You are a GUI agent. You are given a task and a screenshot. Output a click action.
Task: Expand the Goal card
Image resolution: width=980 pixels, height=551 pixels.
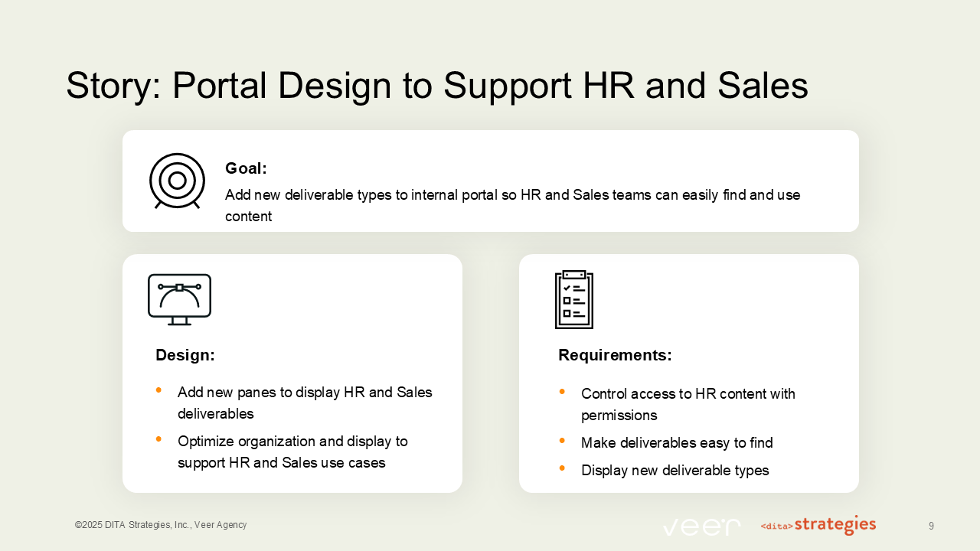pyautogui.click(x=491, y=181)
